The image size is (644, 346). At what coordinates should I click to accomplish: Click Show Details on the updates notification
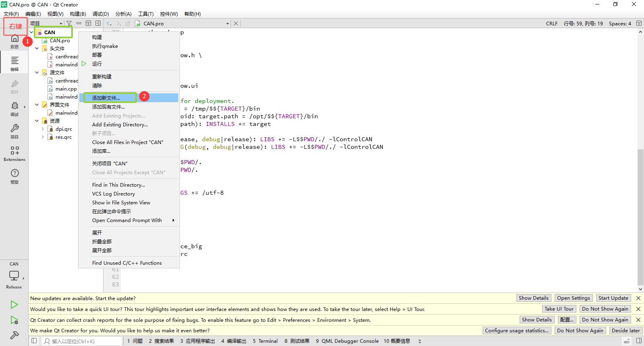pyautogui.click(x=533, y=298)
